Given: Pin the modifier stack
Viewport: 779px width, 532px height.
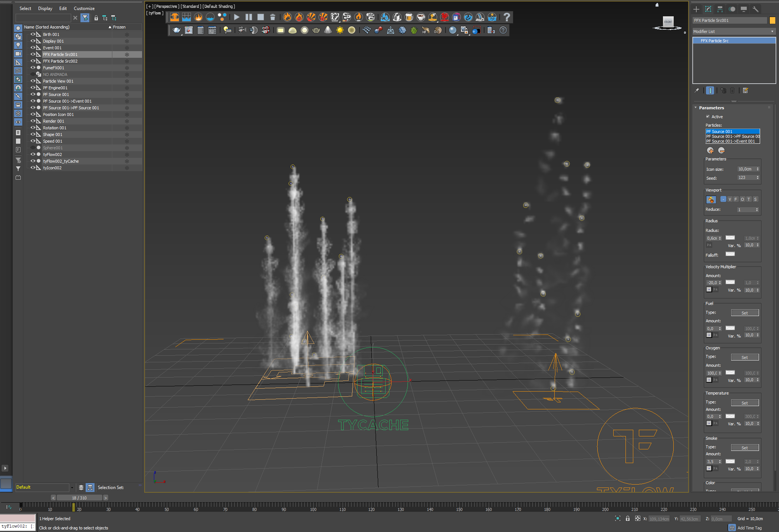Looking at the screenshot, I should [x=697, y=90].
